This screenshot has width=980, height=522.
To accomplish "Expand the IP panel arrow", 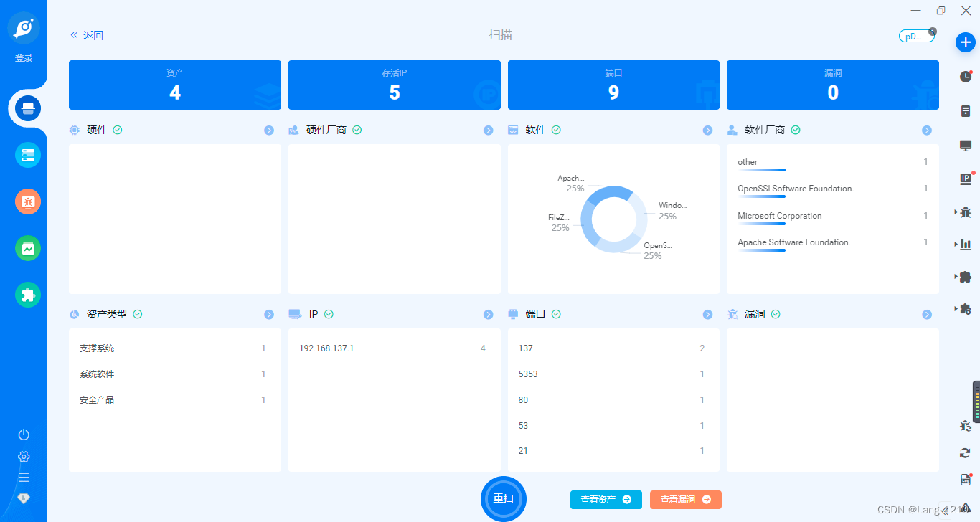I will pos(489,315).
